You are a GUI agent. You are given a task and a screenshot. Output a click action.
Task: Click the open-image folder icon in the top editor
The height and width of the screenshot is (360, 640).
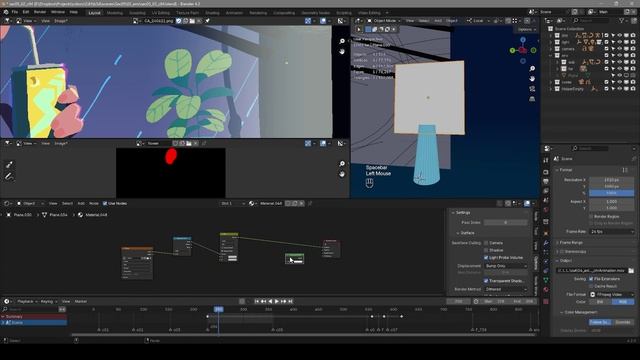coord(192,21)
